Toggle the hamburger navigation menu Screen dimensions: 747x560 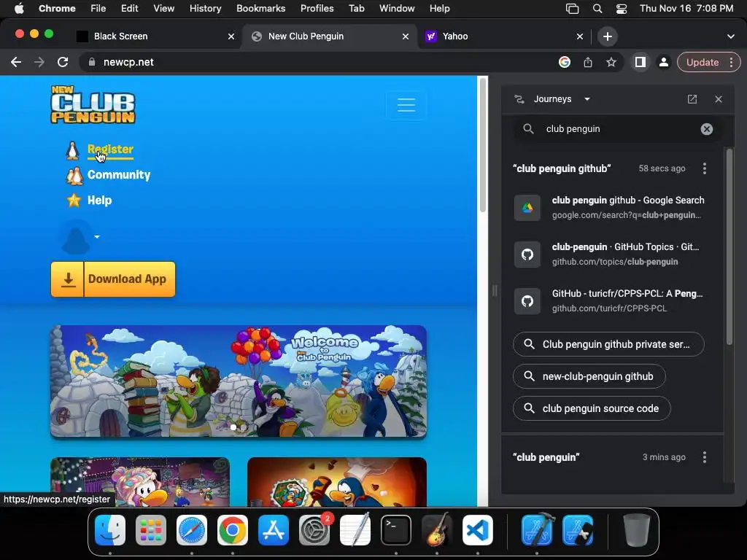pyautogui.click(x=406, y=105)
